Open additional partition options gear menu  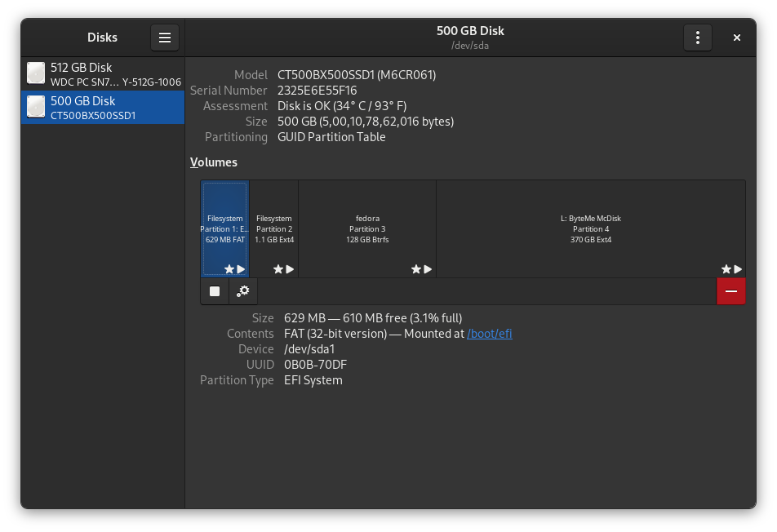[243, 291]
